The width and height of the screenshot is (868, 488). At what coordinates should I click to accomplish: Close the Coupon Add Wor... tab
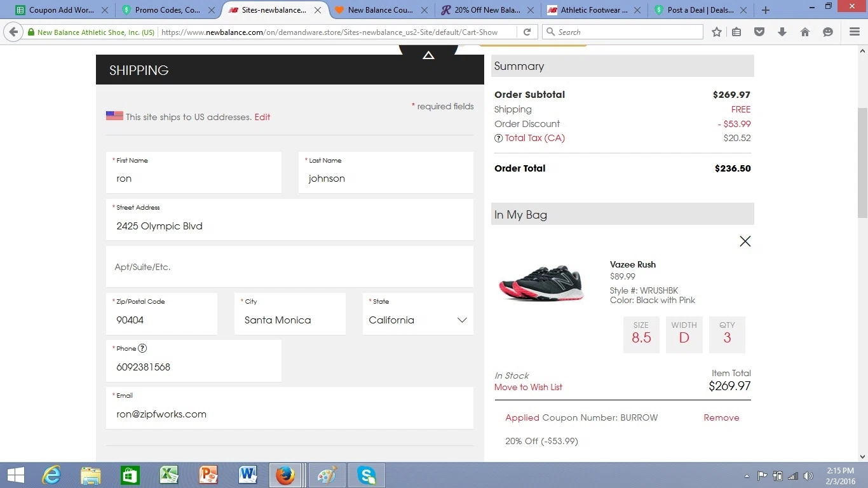point(105,10)
